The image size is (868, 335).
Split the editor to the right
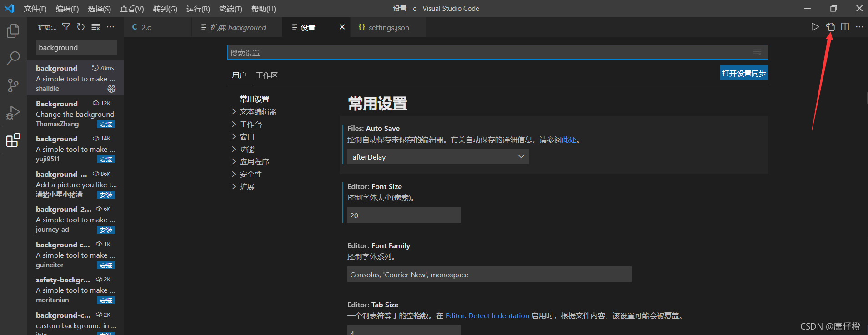pos(845,27)
